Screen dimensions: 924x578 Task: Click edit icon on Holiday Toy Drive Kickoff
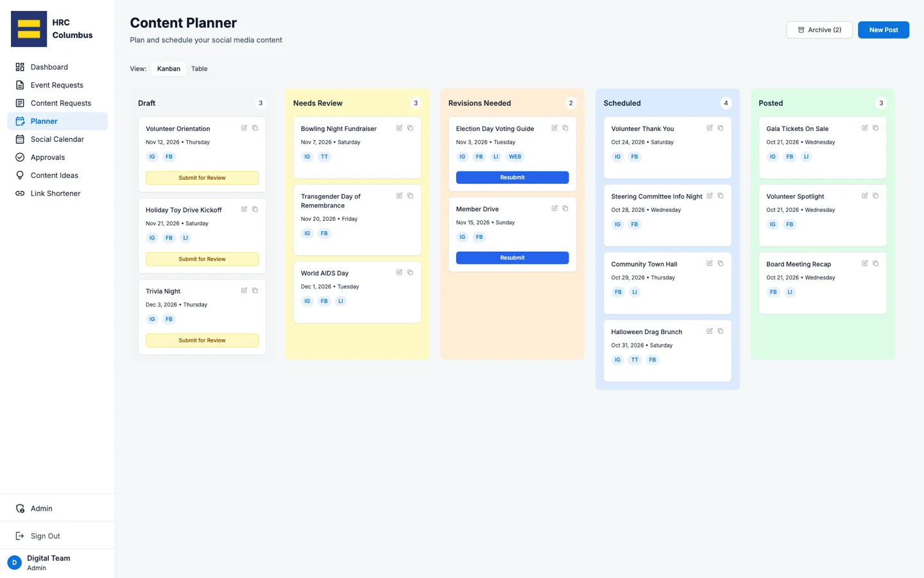tap(244, 209)
